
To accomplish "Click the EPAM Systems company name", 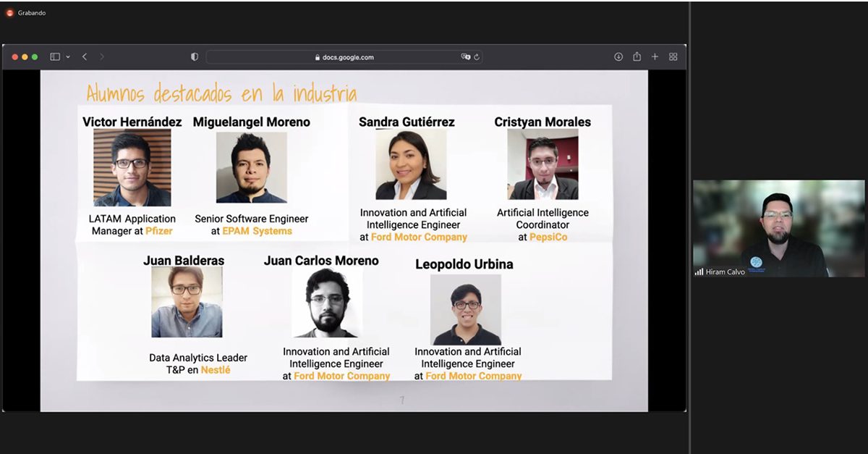I will 258,231.
